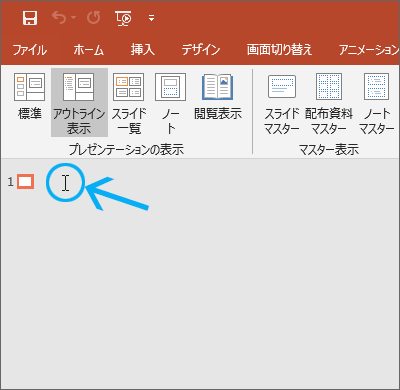Viewport: 400px width, 390px height.
Task: Switch to 閲覧表示 reading view
Action: click(218, 97)
